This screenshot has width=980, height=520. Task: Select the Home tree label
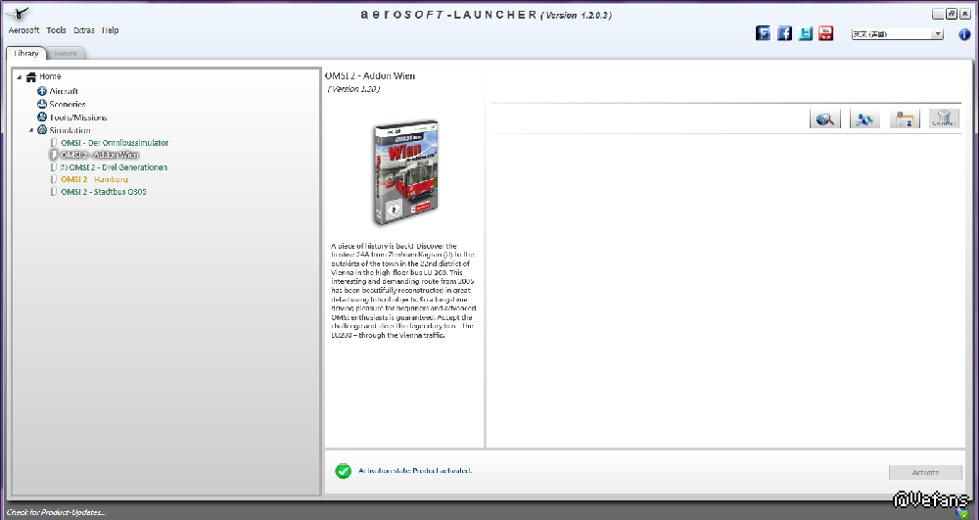click(x=50, y=76)
